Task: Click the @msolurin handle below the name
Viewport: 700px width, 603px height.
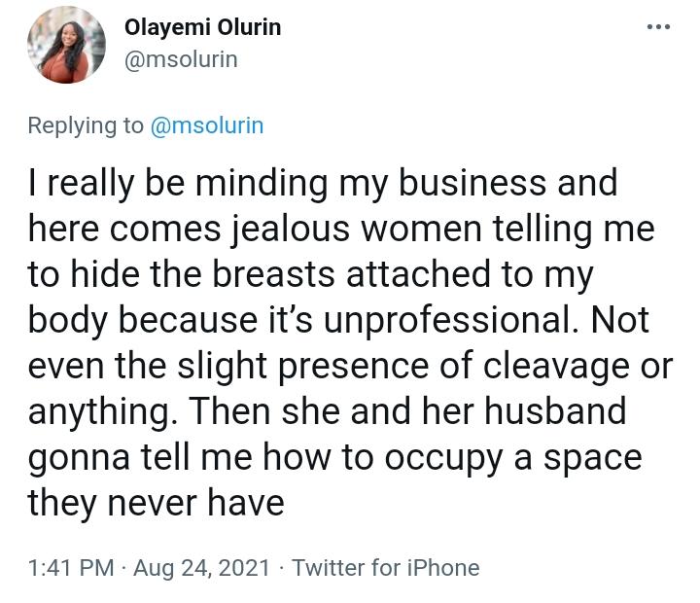Action: 181,59
